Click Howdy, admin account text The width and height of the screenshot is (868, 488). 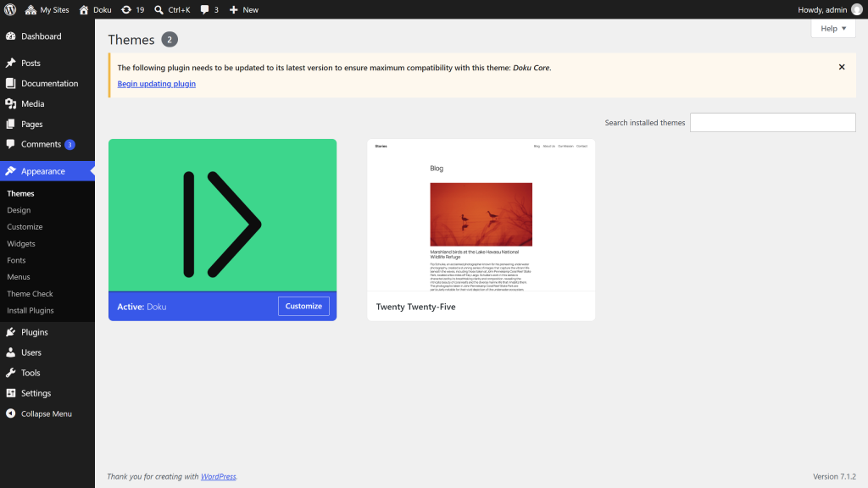tap(822, 10)
